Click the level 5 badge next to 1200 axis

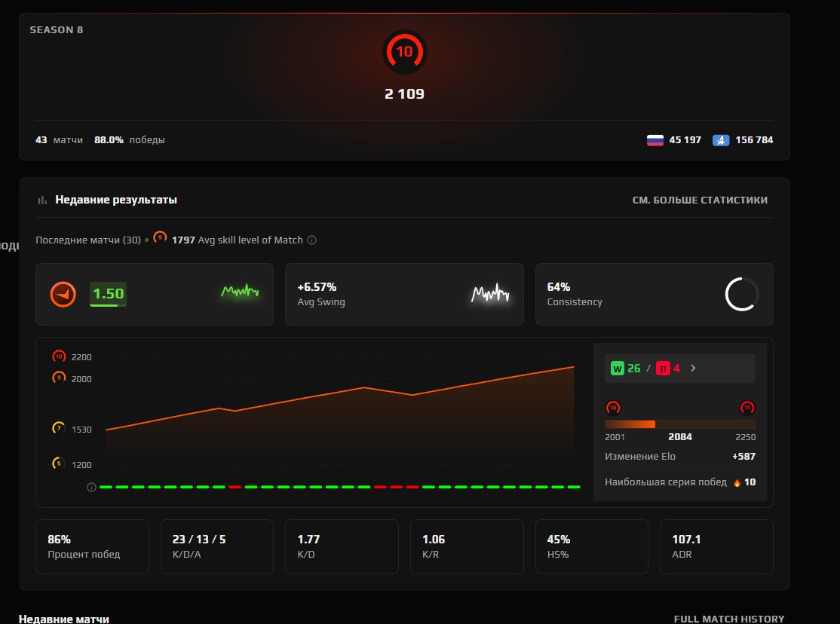pos(58,463)
